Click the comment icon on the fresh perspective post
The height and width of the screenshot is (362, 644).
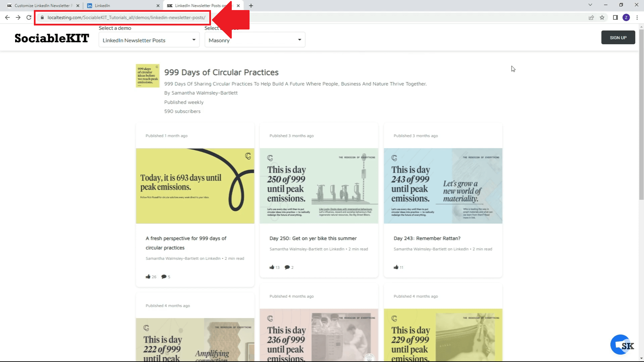165,277
